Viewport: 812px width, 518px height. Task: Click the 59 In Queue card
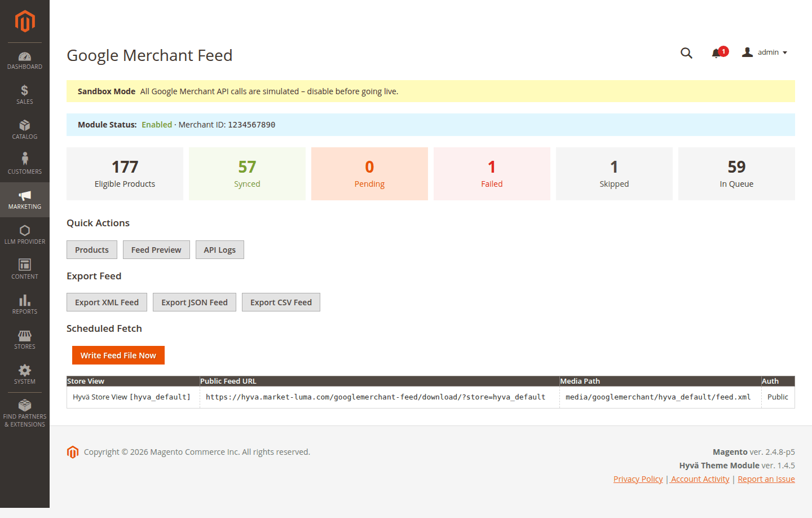(736, 174)
